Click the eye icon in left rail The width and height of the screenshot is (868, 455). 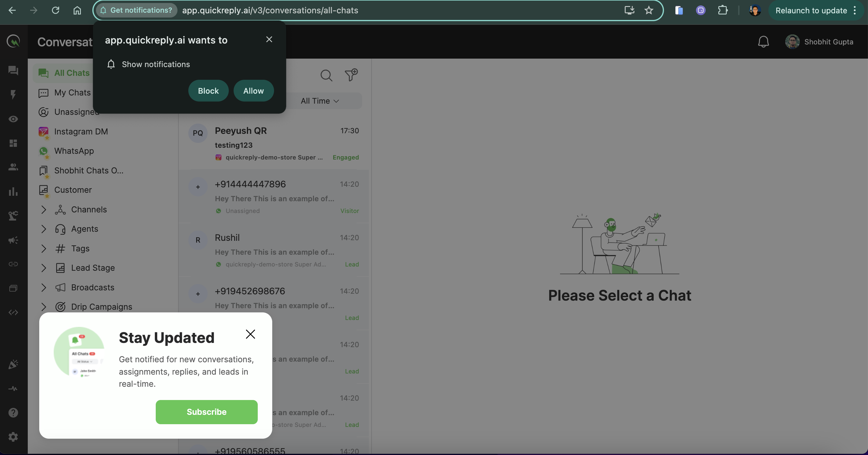13,119
